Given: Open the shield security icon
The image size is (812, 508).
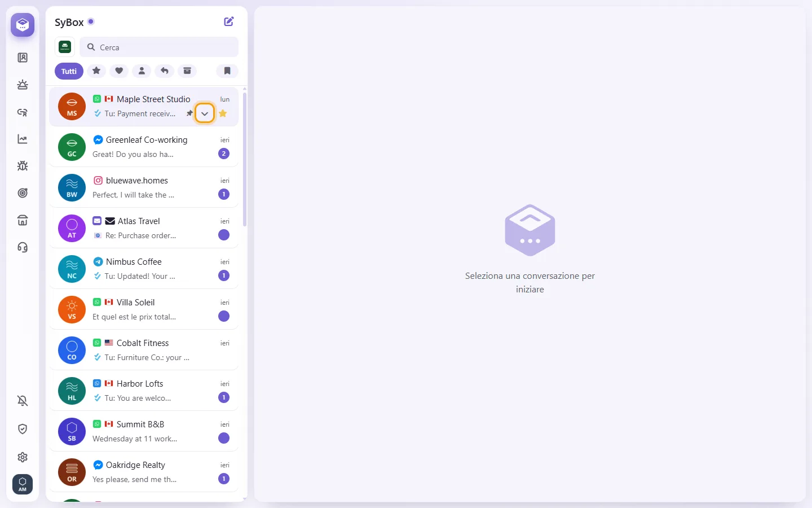Looking at the screenshot, I should tap(23, 429).
